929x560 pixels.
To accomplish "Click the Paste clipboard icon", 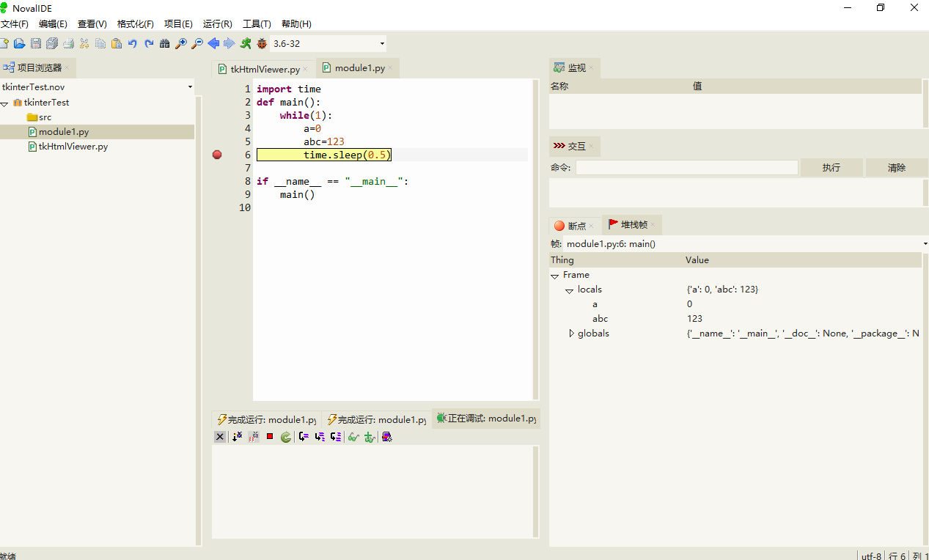I will pyautogui.click(x=117, y=43).
